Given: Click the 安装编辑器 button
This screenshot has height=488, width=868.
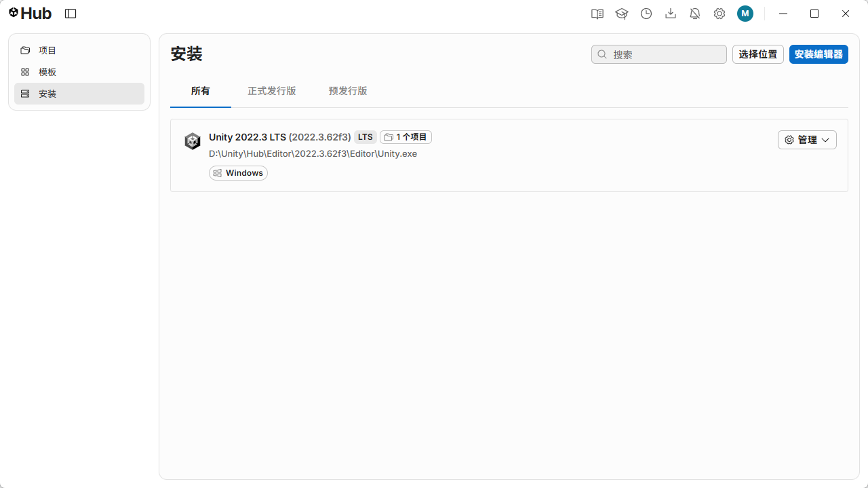Looking at the screenshot, I should pyautogui.click(x=818, y=54).
